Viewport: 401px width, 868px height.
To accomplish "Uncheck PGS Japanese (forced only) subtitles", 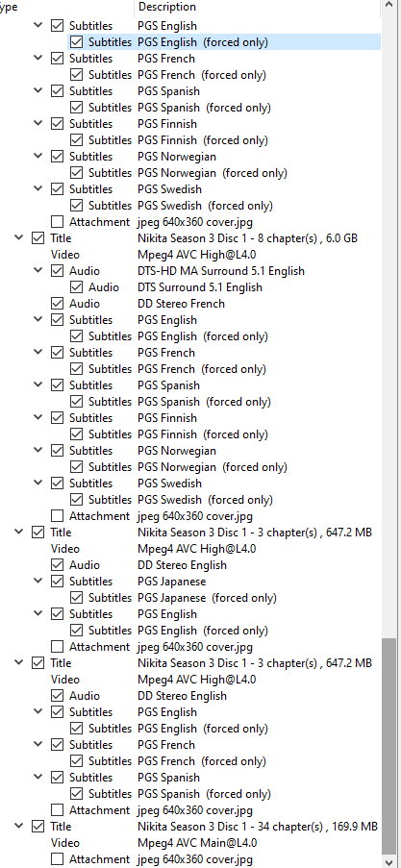I will 76,598.
